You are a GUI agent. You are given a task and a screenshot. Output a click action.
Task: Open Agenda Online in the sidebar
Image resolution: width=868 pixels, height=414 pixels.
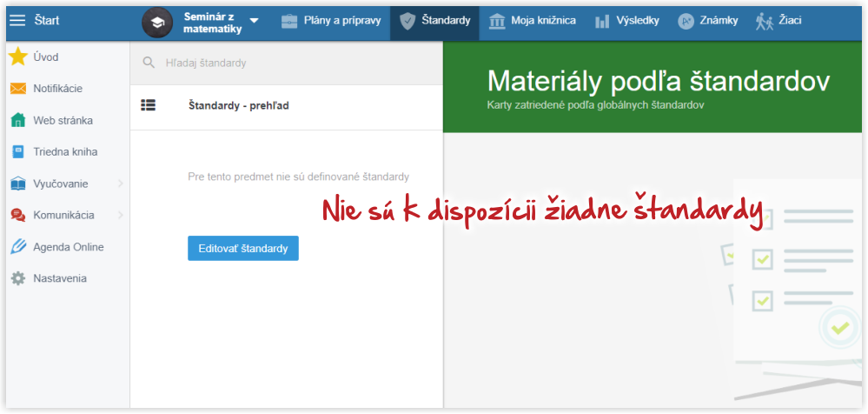pos(68,247)
